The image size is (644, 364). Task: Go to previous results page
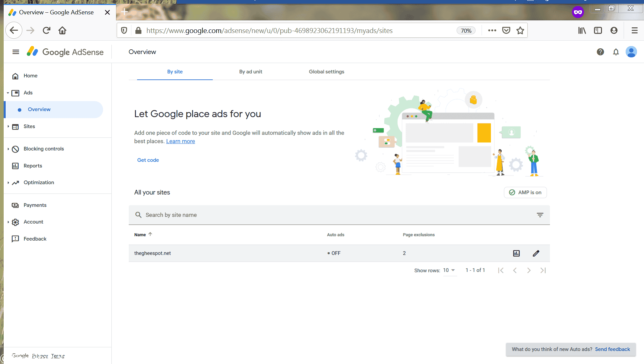coord(515,270)
